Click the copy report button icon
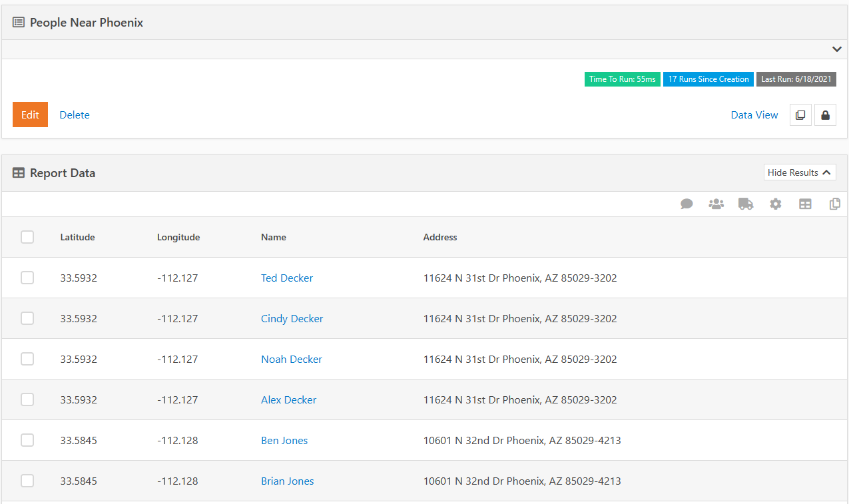 800,115
